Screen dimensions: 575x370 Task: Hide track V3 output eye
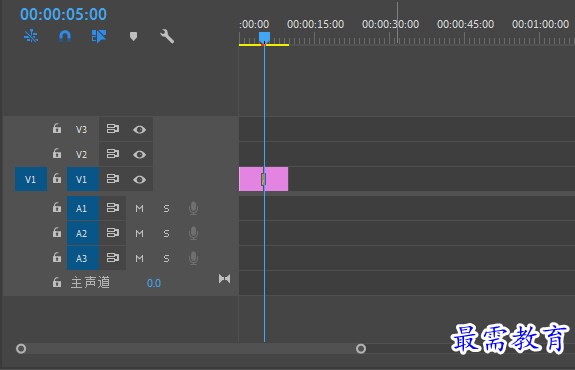[x=139, y=129]
